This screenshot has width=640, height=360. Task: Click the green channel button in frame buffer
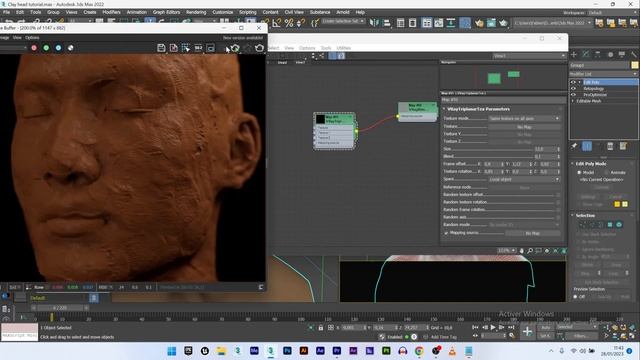point(46,48)
